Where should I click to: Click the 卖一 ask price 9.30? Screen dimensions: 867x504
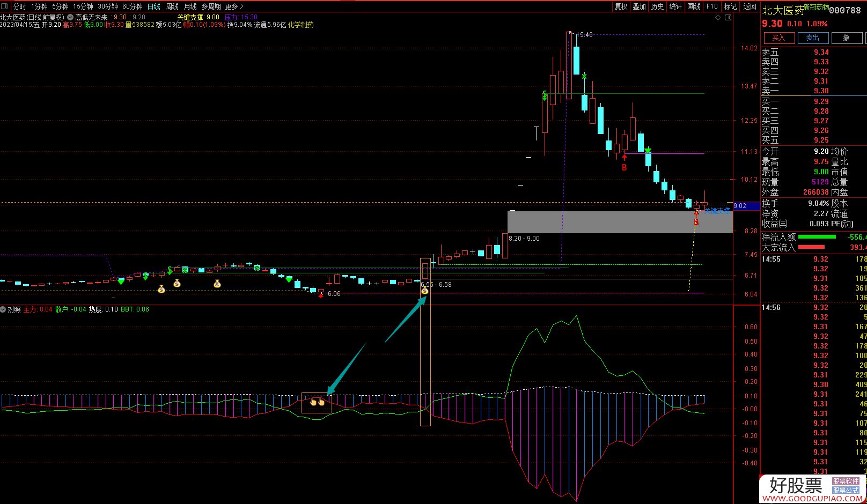pos(821,91)
